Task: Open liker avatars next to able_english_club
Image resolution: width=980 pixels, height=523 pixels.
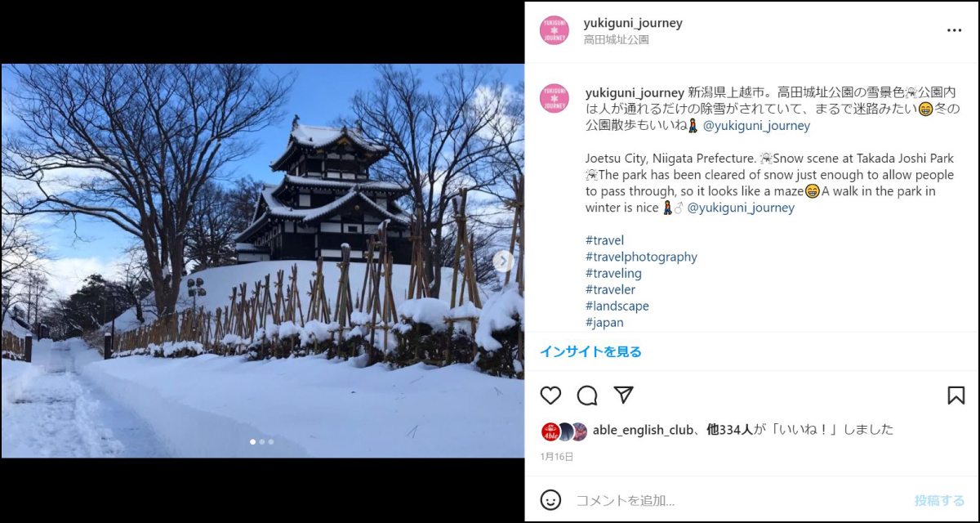Action: point(563,431)
